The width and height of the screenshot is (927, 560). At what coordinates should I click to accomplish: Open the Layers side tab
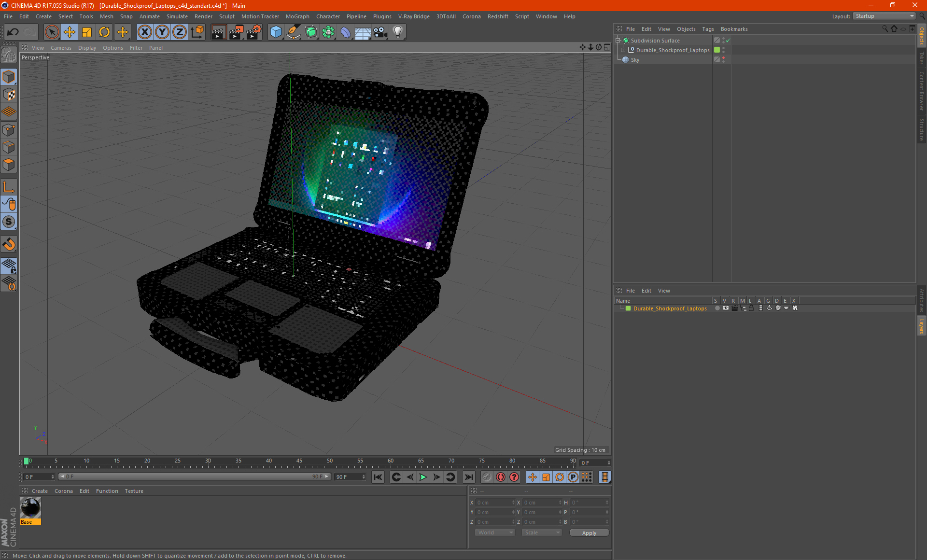pos(921,326)
